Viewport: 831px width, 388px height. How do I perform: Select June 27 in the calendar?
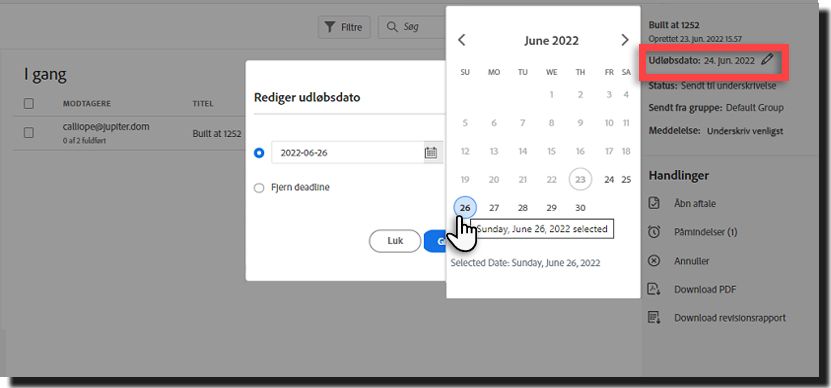[x=494, y=208]
